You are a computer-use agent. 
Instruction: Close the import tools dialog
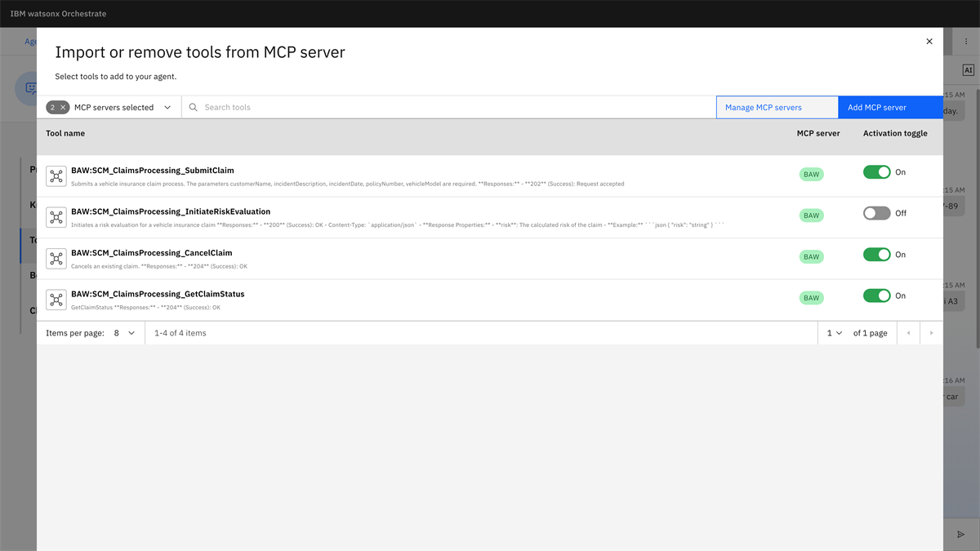(x=929, y=42)
